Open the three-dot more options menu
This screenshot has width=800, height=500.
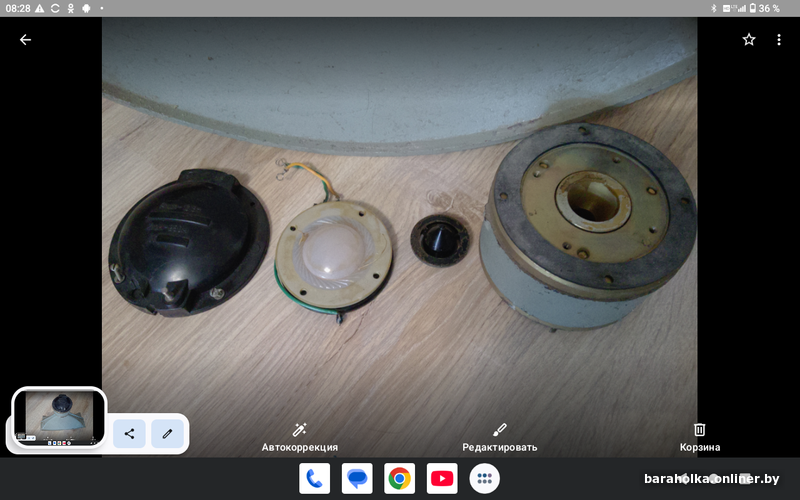[x=779, y=40]
